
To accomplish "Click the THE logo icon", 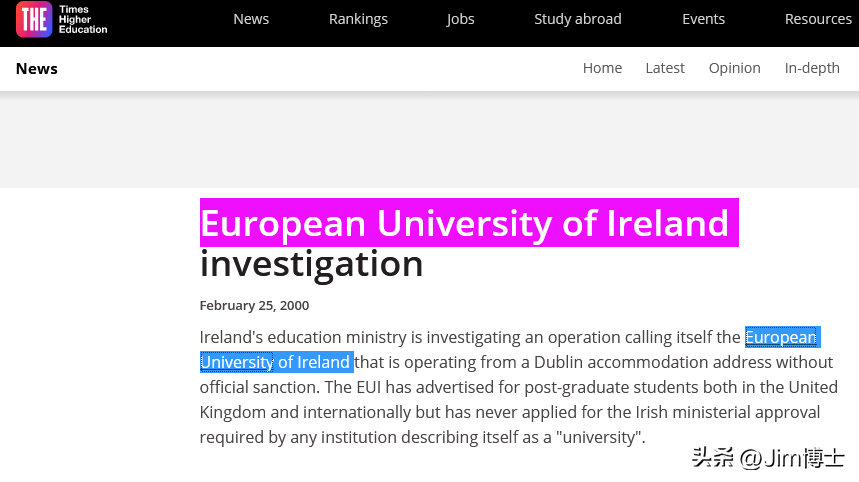I will tap(34, 20).
